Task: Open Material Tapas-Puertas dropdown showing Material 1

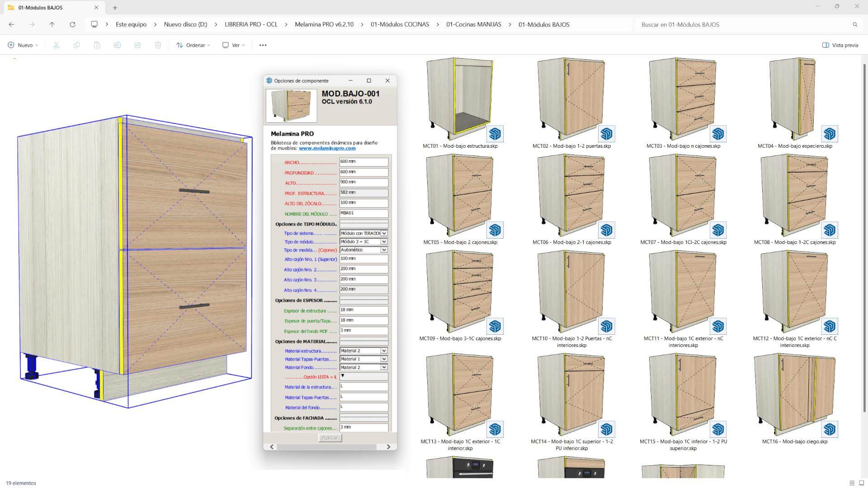Action: pos(363,359)
